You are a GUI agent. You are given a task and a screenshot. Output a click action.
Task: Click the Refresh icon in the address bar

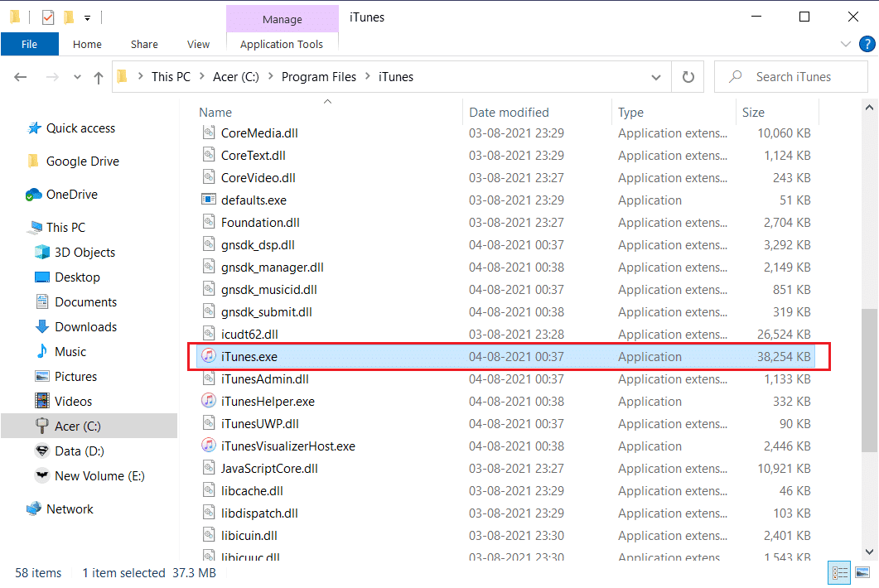tap(688, 76)
